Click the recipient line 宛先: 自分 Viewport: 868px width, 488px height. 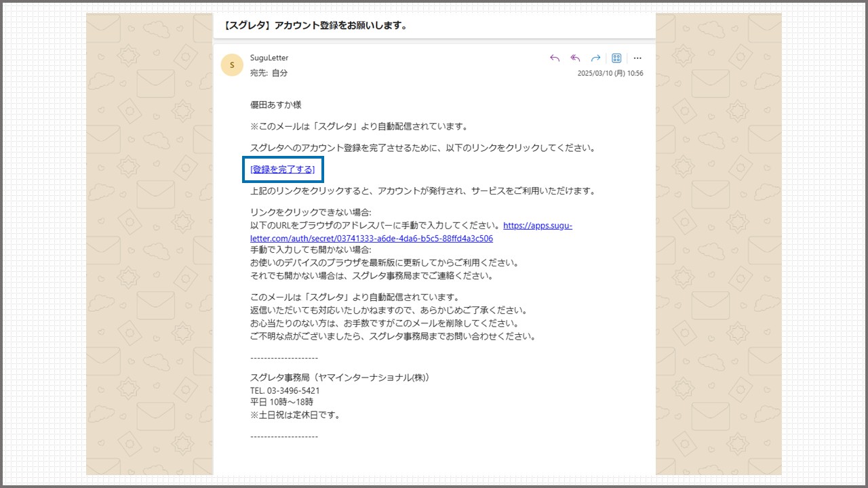click(x=269, y=73)
